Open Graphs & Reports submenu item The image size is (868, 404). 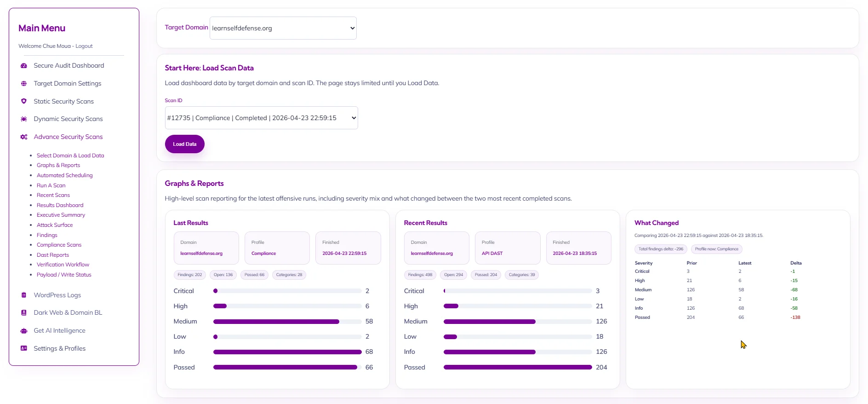pyautogui.click(x=58, y=165)
